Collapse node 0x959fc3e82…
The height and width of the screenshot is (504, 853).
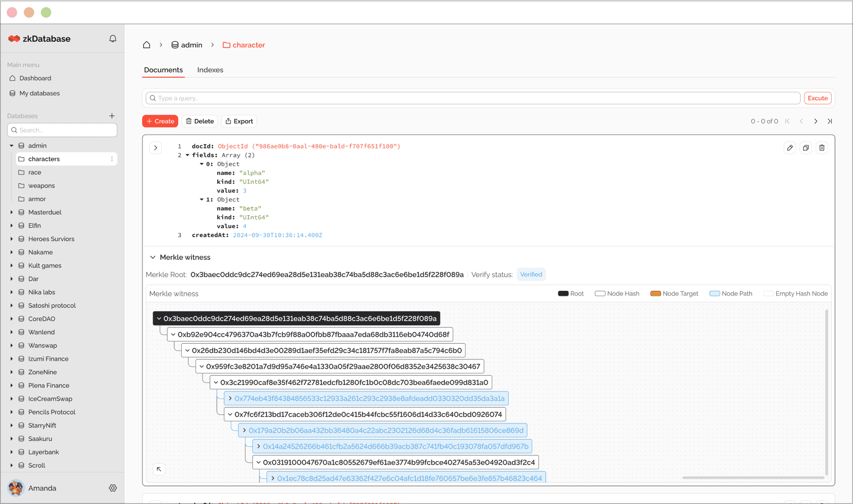coord(202,366)
